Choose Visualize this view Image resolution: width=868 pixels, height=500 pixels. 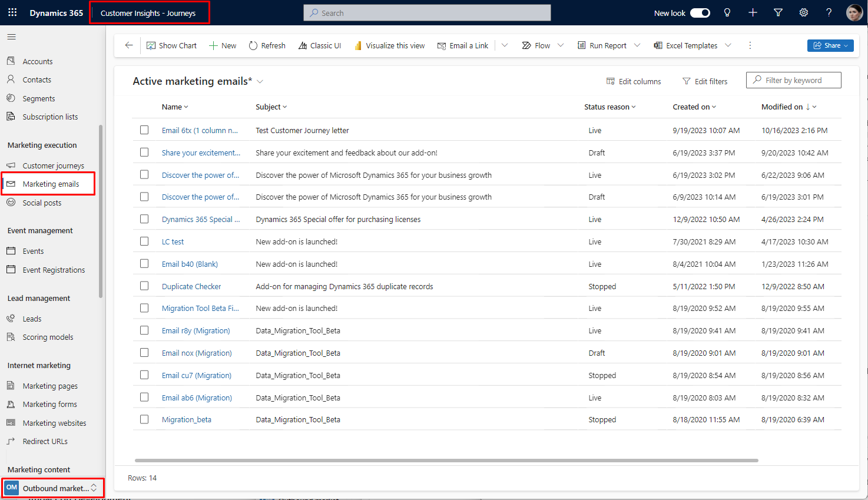click(x=389, y=45)
